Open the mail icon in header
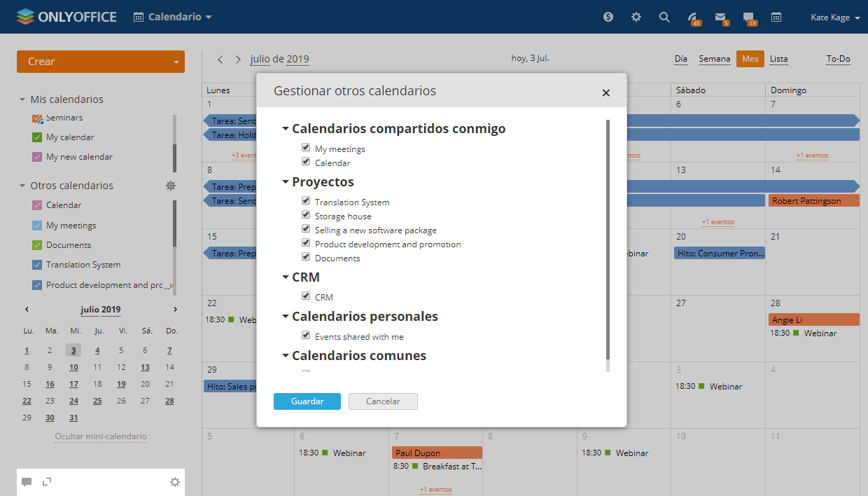This screenshot has height=496, width=868. pyautogui.click(x=720, y=17)
